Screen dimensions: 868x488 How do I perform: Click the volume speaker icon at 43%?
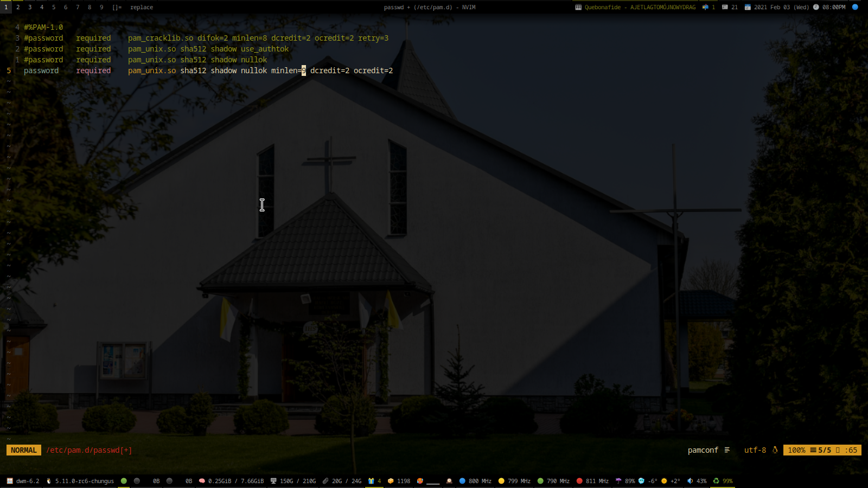(690, 481)
